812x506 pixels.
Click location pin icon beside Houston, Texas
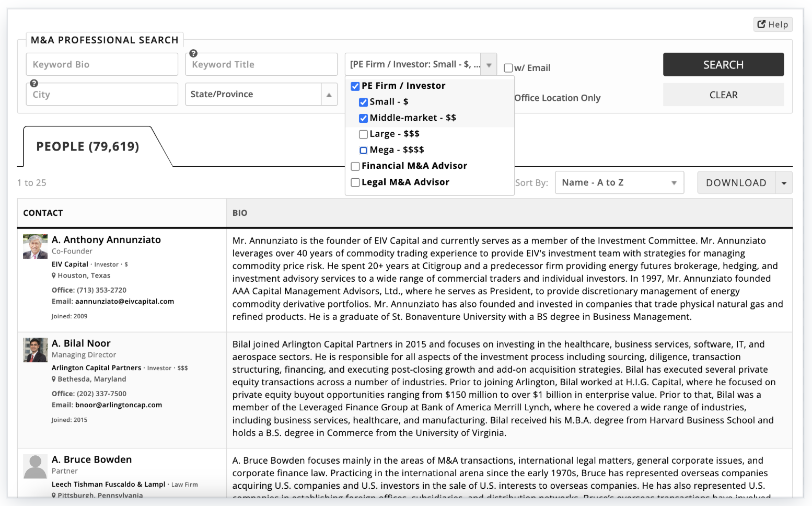coord(54,275)
